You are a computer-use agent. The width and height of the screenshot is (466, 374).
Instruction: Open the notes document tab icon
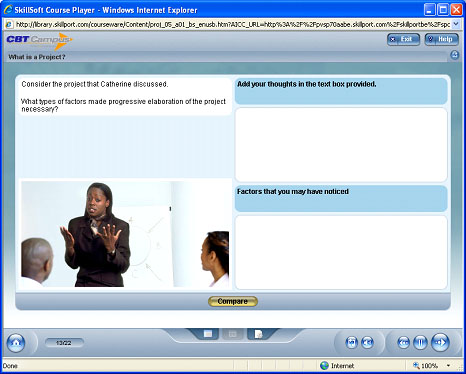coord(258,334)
